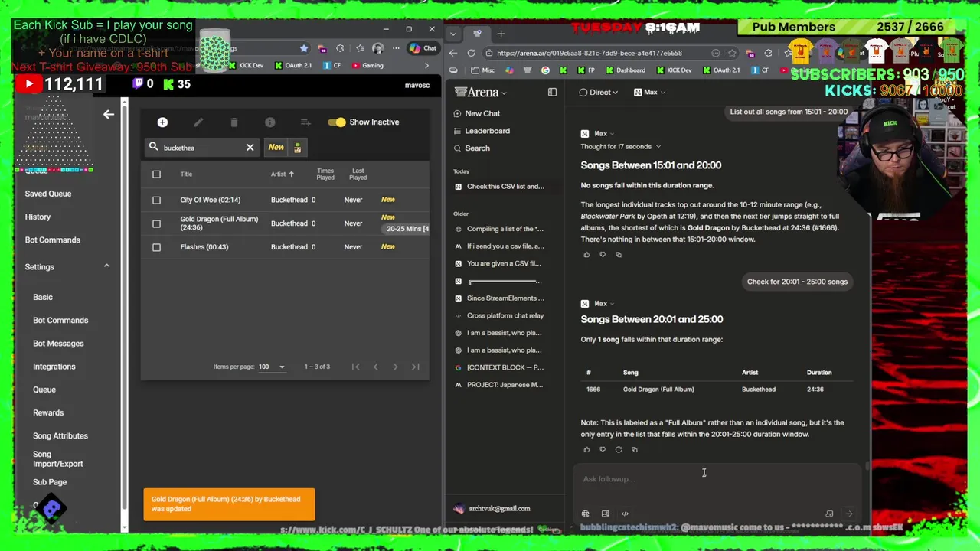Click the send arrow in Ask followup box
Image resolution: width=980 pixels, height=551 pixels.
[x=849, y=514]
